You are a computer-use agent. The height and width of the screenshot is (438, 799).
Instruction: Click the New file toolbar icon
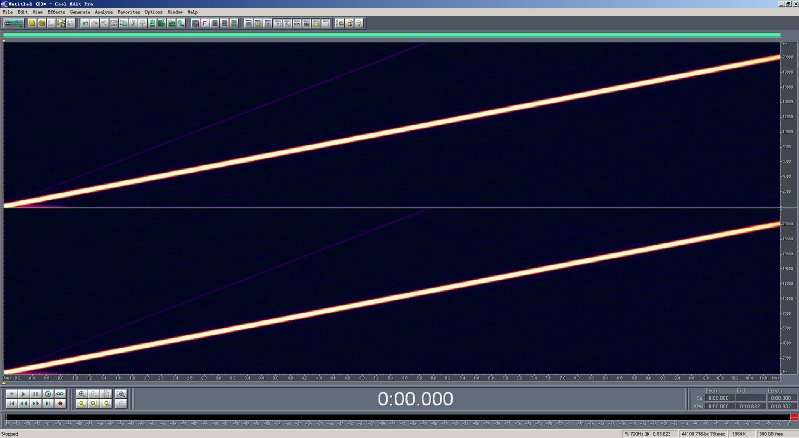point(32,22)
